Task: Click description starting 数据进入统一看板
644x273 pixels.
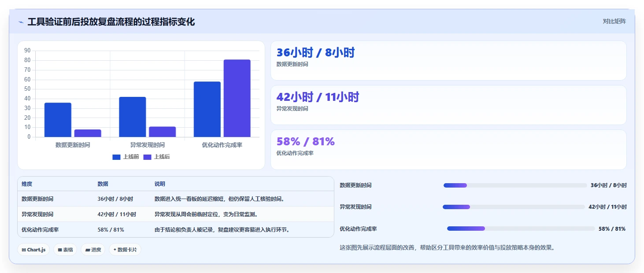Action: click(219, 199)
